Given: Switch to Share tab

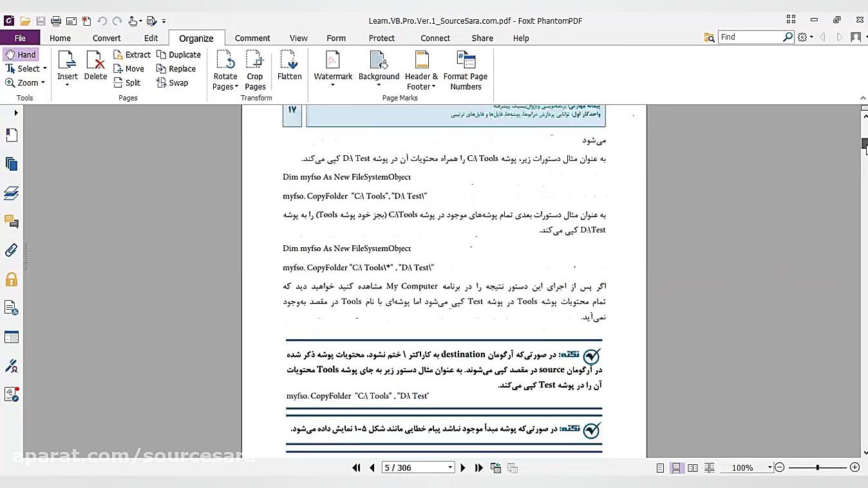Looking at the screenshot, I should [x=482, y=38].
